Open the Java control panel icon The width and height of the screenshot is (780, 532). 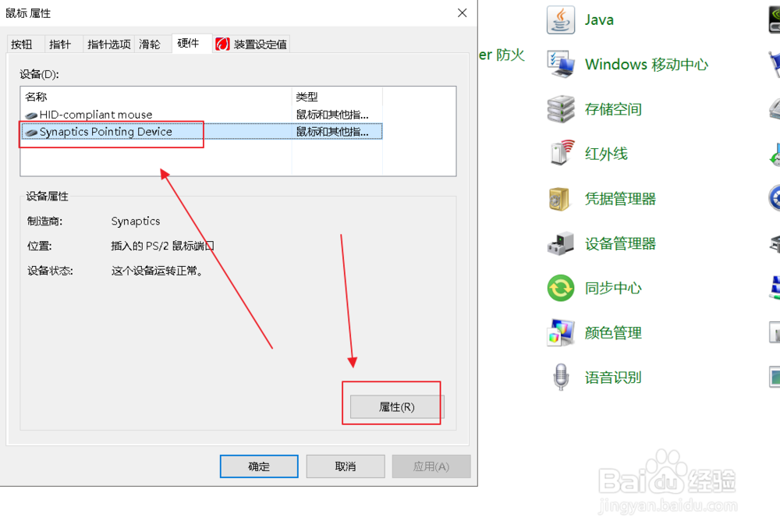pos(561,20)
